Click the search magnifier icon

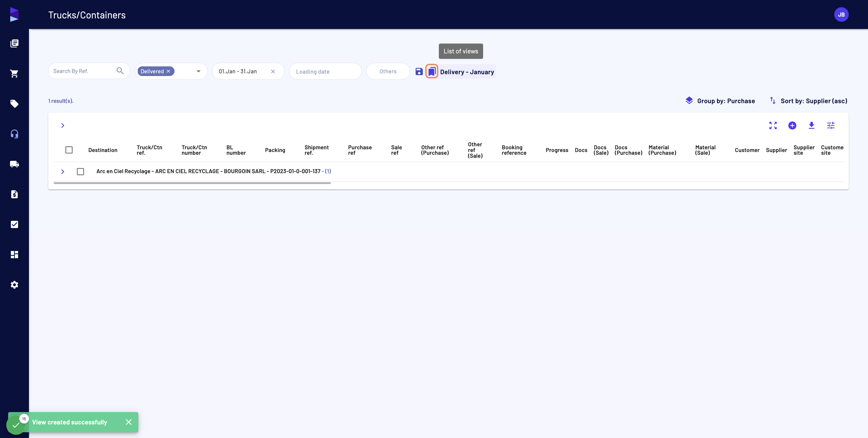(120, 71)
